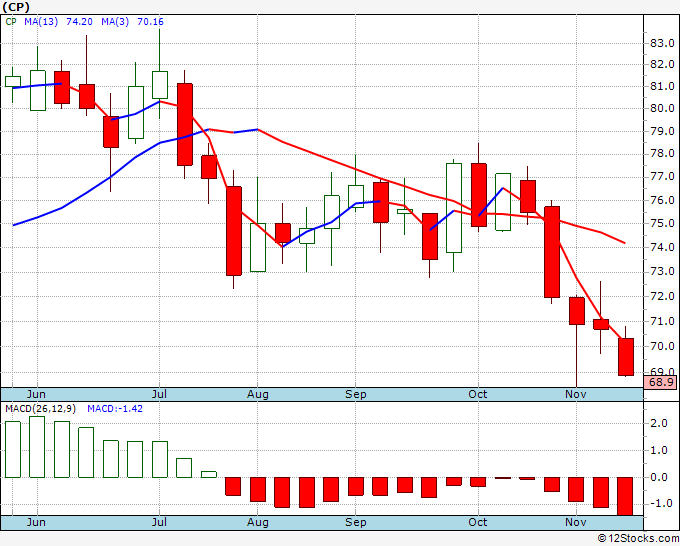Click the 71.0 price axis label
The width and height of the screenshot is (680, 546).
[x=662, y=321]
